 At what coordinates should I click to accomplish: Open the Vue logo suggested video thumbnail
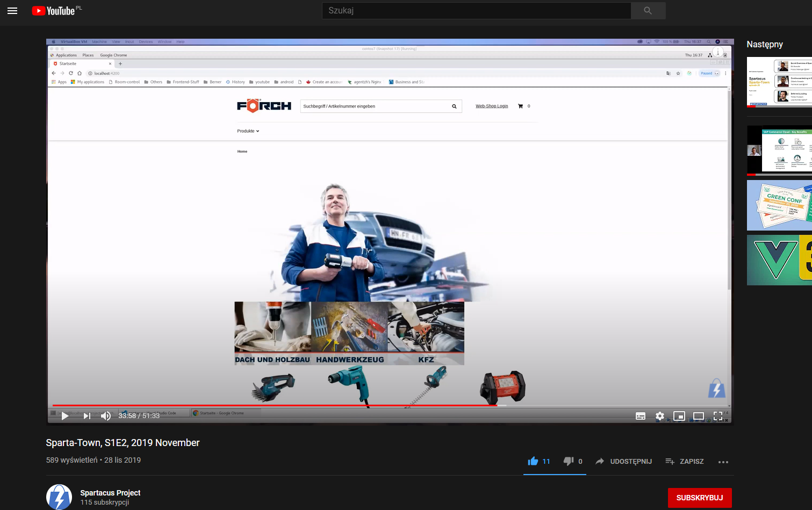click(779, 260)
